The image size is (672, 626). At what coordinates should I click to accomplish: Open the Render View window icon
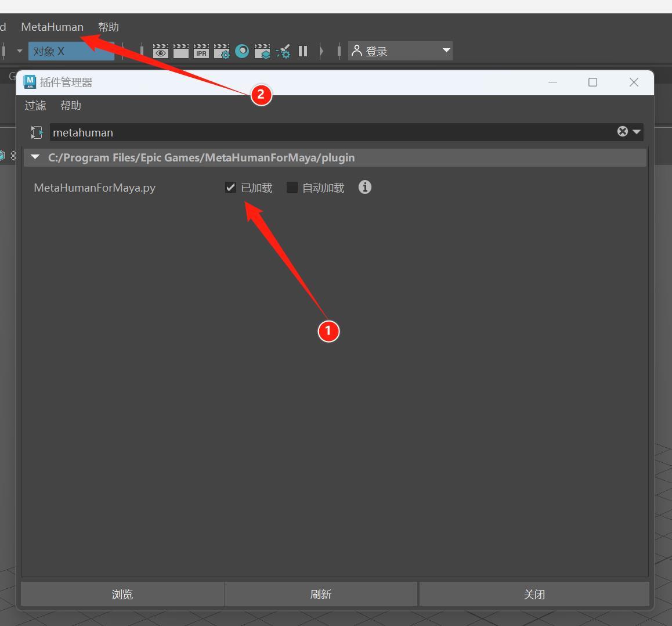point(161,51)
